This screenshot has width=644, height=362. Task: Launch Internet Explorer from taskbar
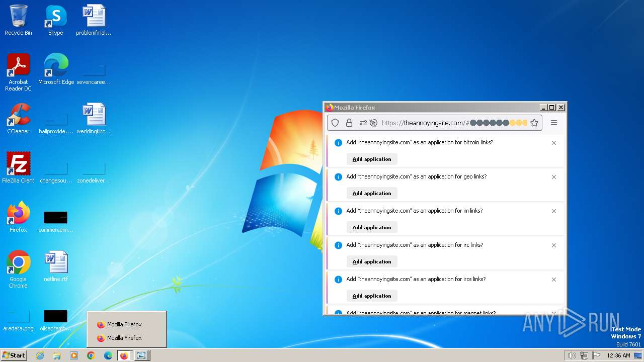tap(40, 355)
